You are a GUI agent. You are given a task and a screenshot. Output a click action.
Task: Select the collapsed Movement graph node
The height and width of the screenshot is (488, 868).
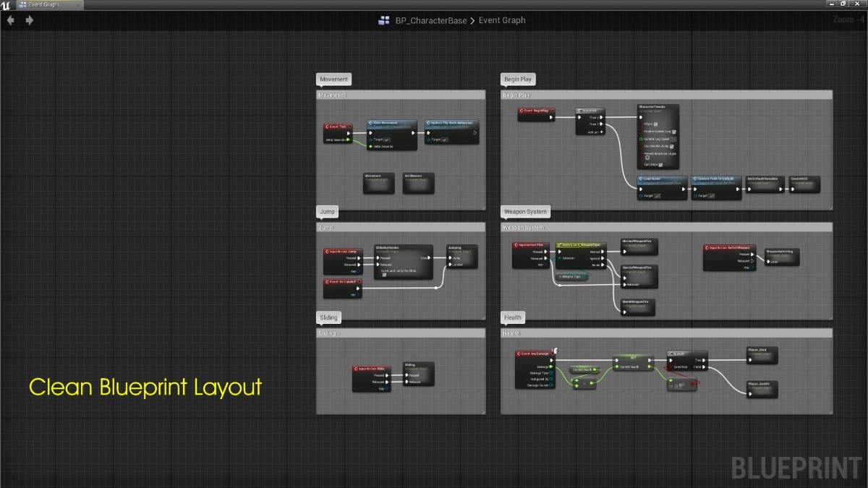click(378, 183)
